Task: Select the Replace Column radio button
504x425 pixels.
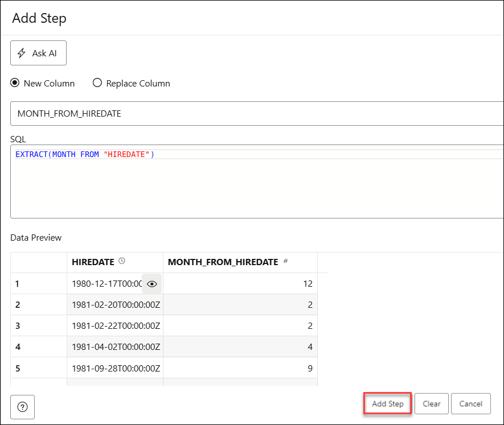Action: pyautogui.click(x=97, y=83)
